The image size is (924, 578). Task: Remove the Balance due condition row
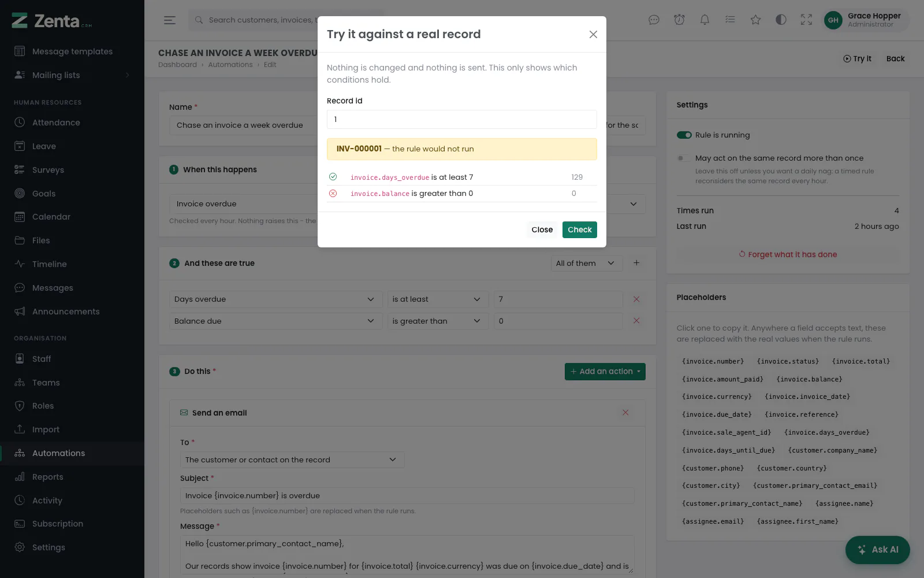click(x=636, y=321)
